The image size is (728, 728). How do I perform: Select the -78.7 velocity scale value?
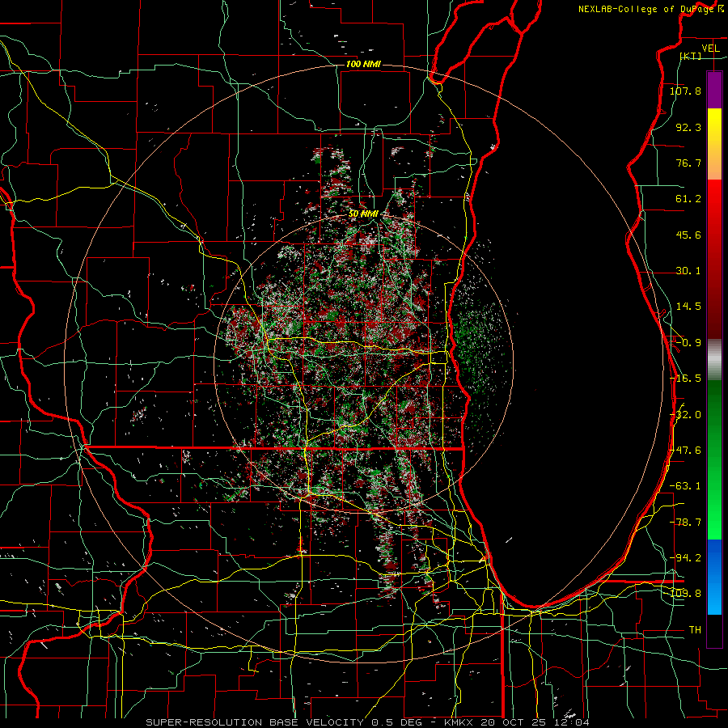tap(685, 523)
